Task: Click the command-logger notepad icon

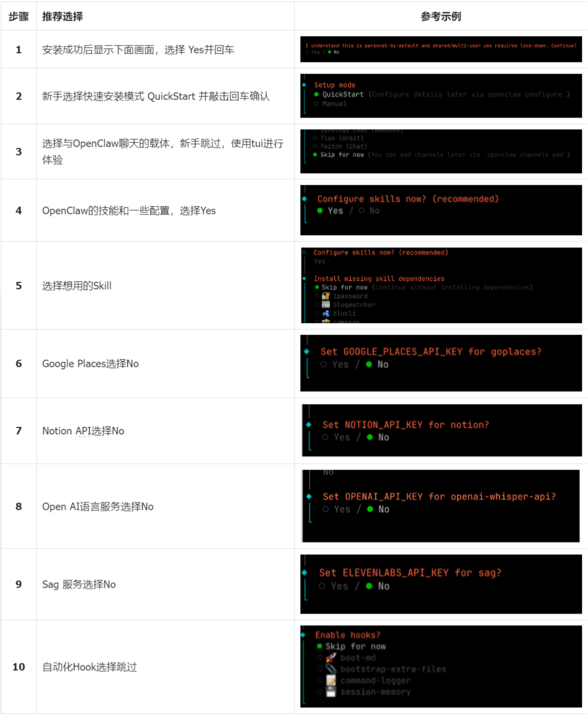Action: coord(331,681)
